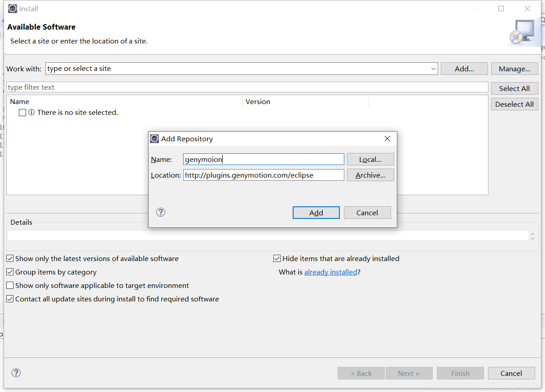Click 'There is no site selected.' row text

78,113
